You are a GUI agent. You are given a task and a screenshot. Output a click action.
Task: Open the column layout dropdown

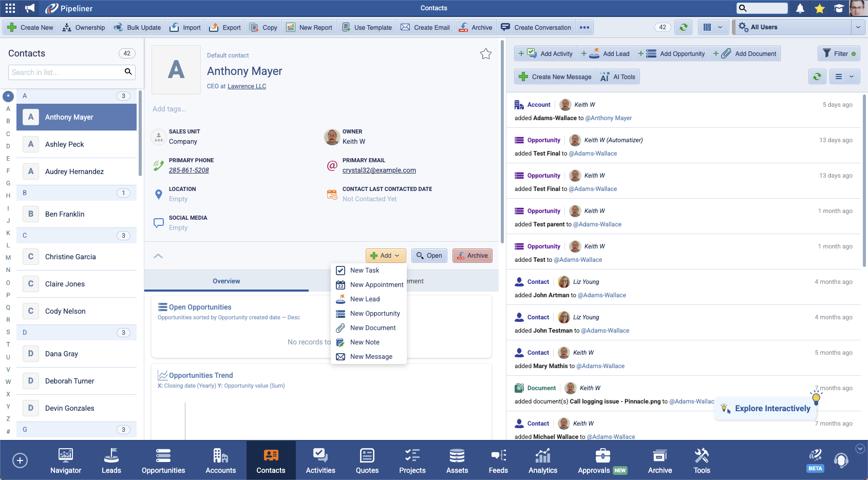click(x=713, y=27)
